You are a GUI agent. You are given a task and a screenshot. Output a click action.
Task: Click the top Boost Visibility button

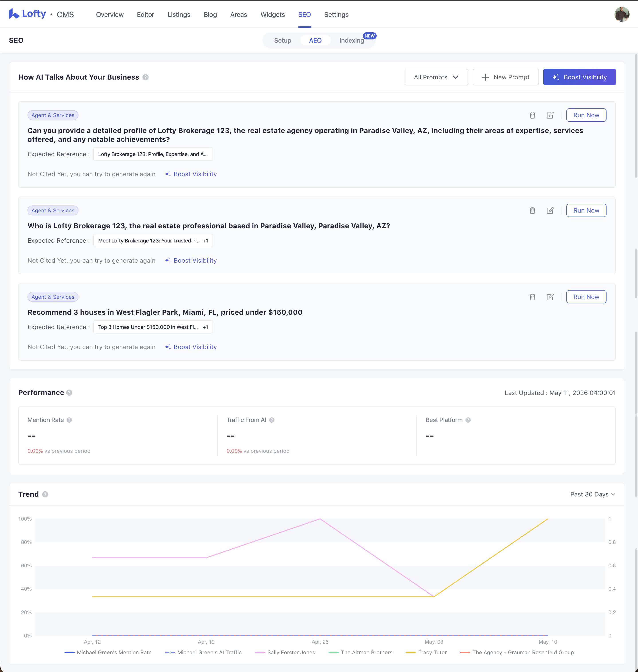click(579, 77)
